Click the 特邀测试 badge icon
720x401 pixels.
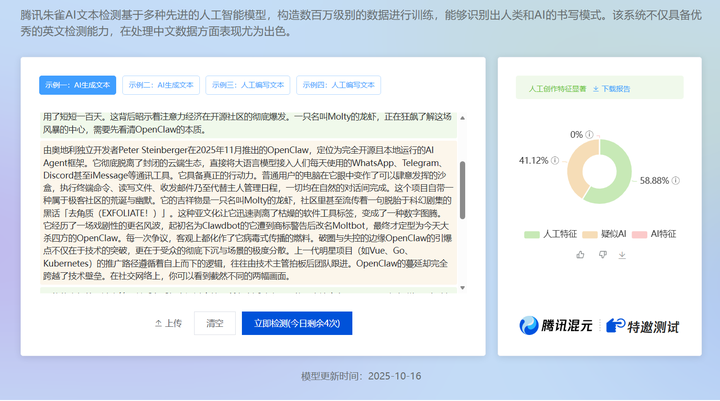[615, 326]
